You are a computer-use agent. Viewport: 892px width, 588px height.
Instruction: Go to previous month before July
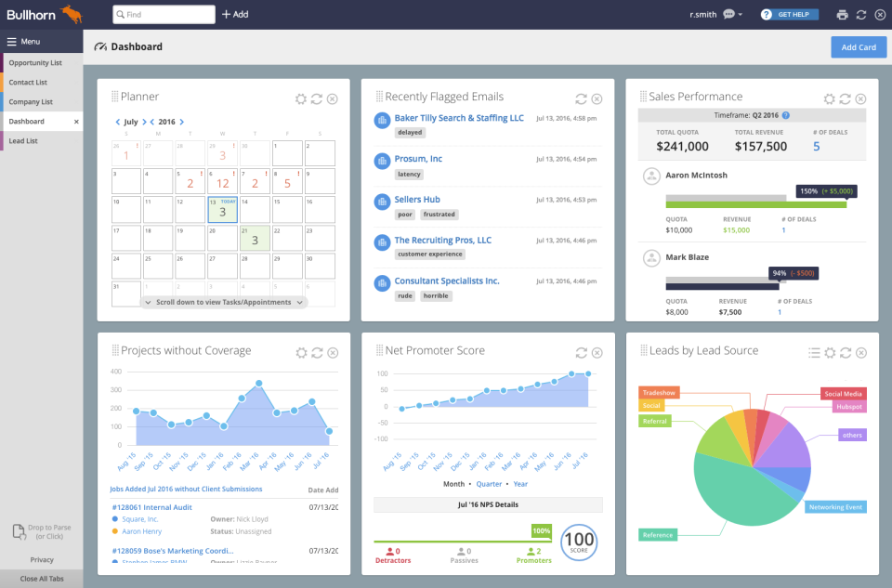coord(118,122)
